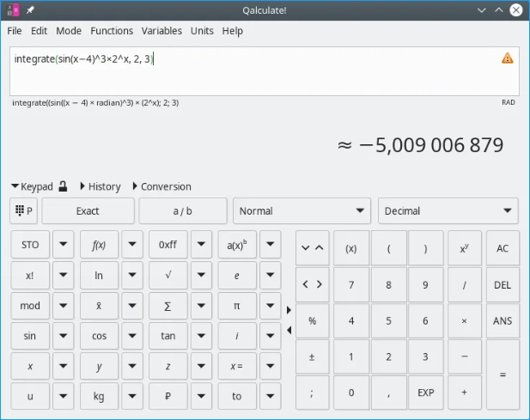This screenshot has height=420, width=530.
Task: Open the dropdown arrow next to to
Action: (270, 396)
